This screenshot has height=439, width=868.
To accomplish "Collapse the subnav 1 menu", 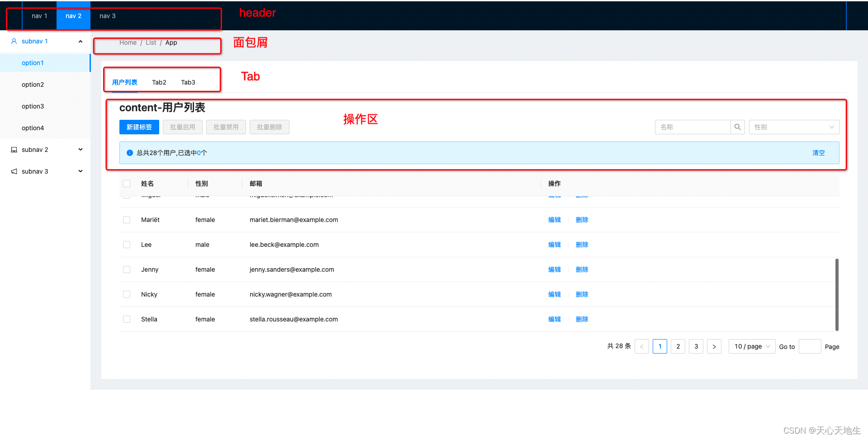I will point(81,41).
